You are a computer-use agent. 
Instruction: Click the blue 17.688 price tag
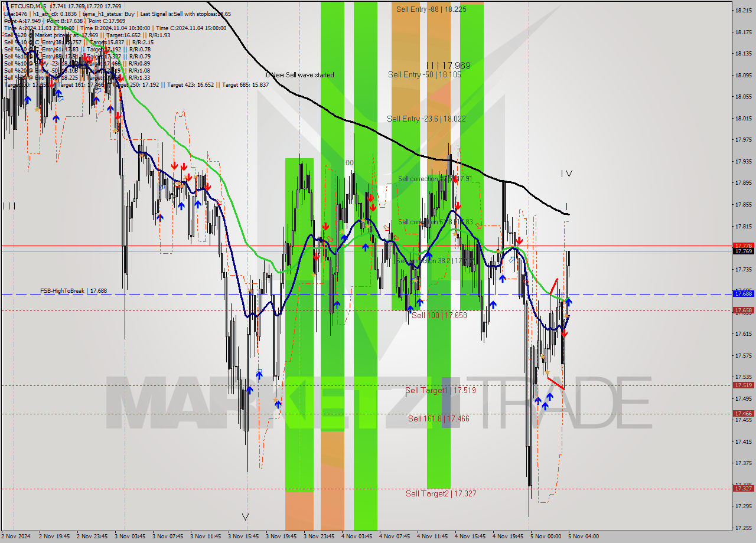pyautogui.click(x=743, y=293)
